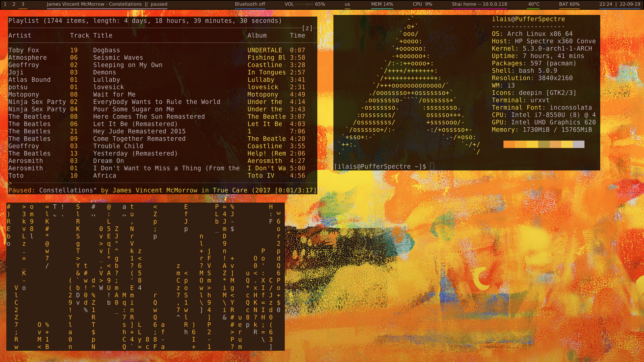The image size is (644, 362).
Task: Click the 40°C temperature module
Action: tap(534, 4)
